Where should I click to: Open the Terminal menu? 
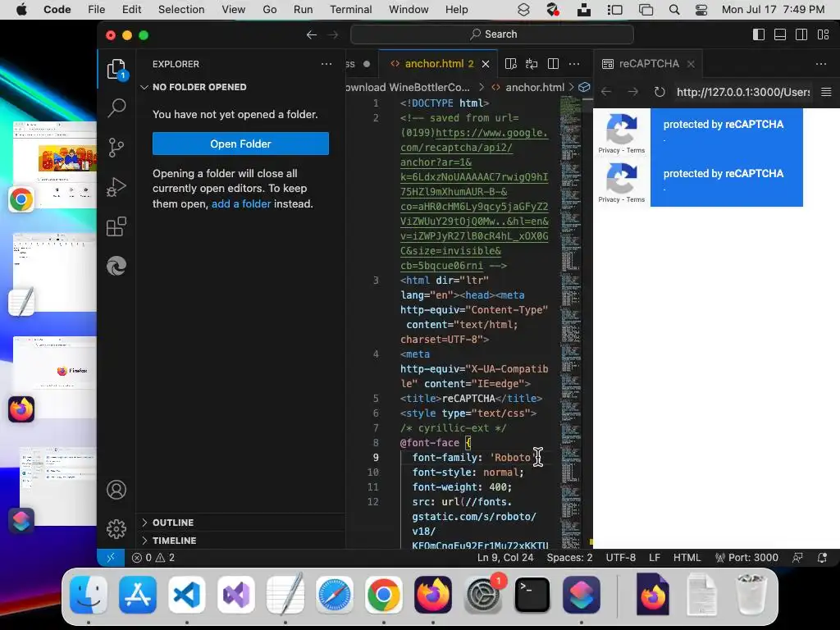click(350, 10)
